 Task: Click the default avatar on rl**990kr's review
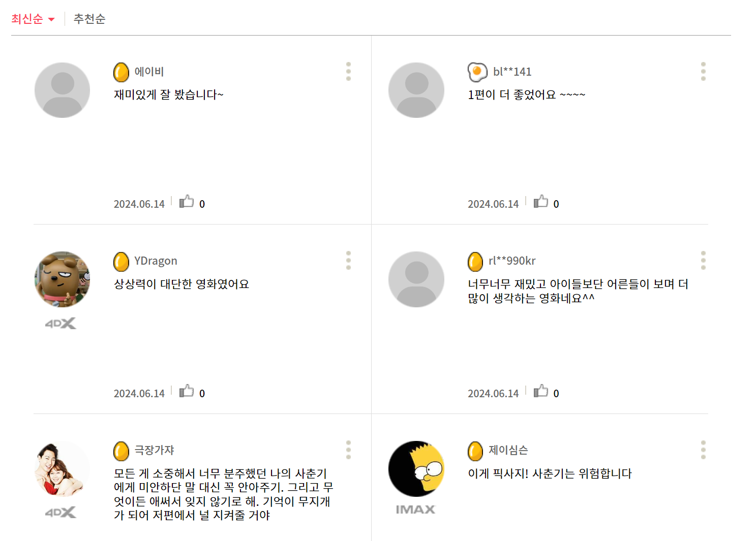(416, 279)
